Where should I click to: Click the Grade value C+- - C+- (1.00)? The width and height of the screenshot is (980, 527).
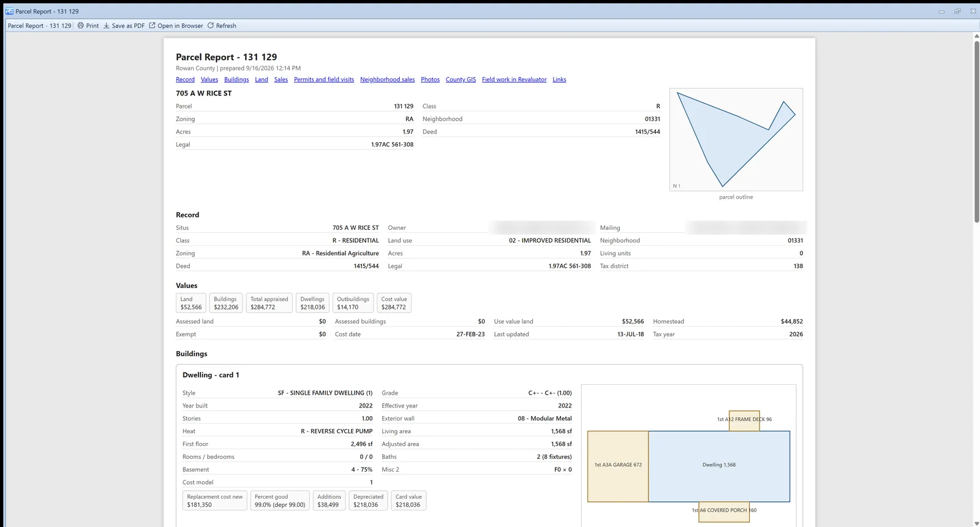550,393
